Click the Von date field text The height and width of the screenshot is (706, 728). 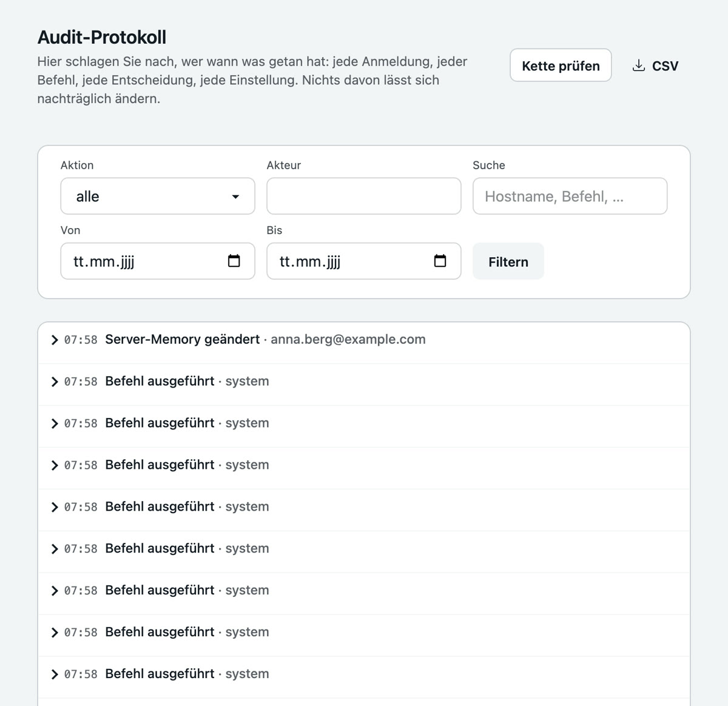click(x=104, y=261)
